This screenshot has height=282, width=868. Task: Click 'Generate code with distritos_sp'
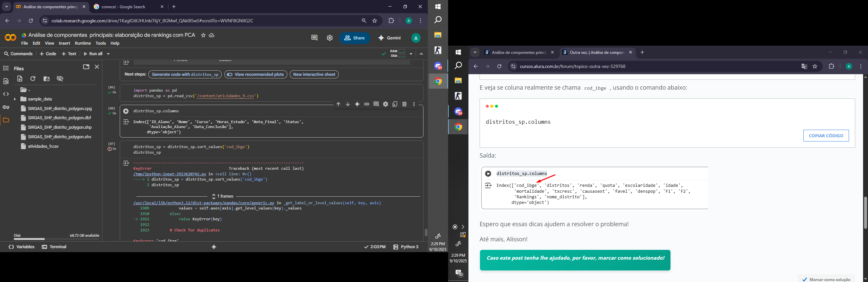coord(185,75)
